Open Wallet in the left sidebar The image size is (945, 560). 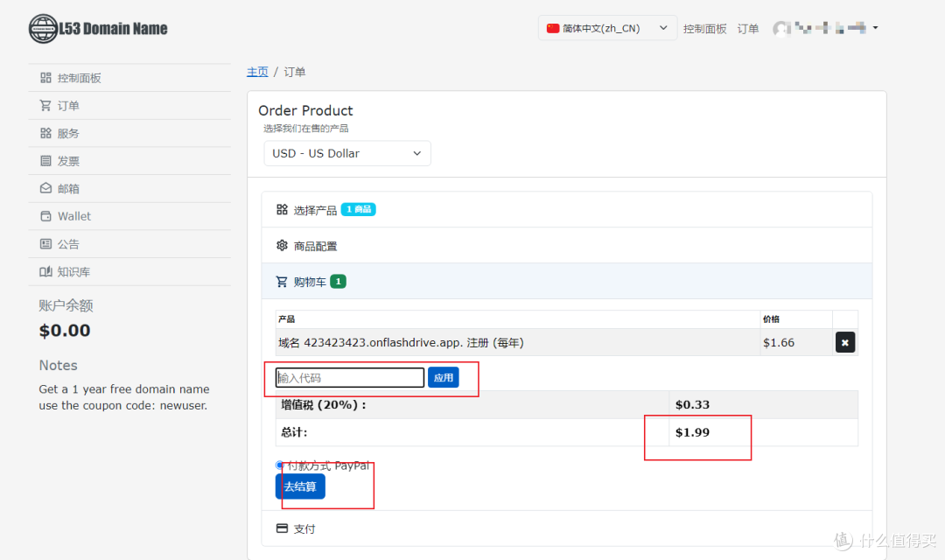click(129, 216)
